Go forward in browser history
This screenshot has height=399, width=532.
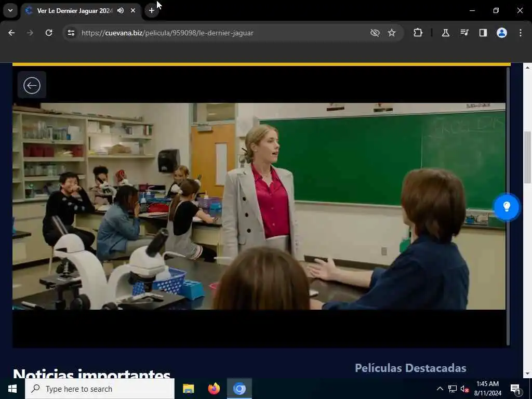coord(30,33)
